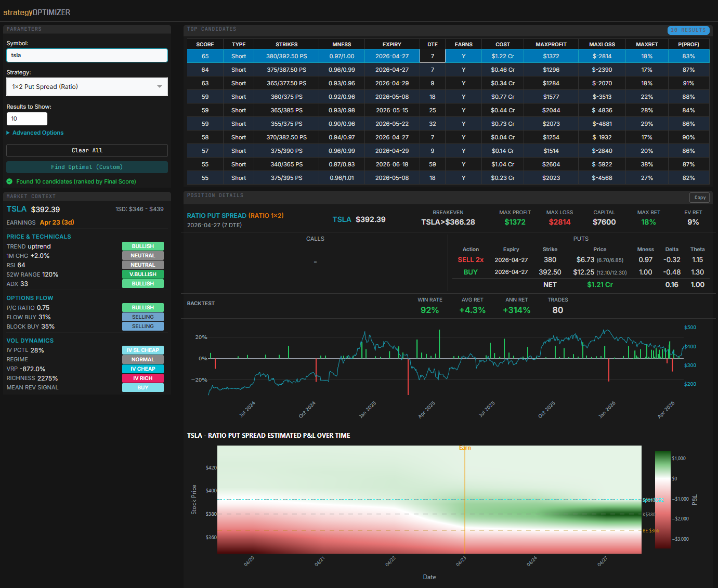Click the breakeven value TSLA>$366.28
The image size is (718, 588).
click(x=448, y=222)
